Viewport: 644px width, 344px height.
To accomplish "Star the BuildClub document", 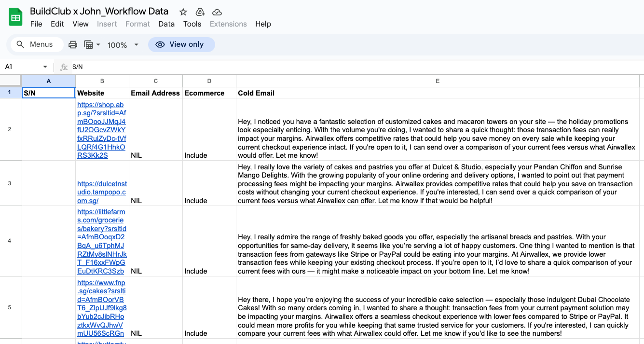I will (x=183, y=12).
